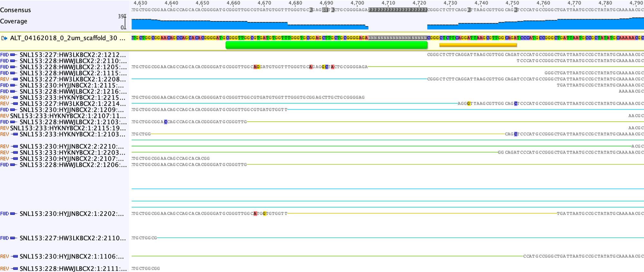Click FWD direction icon for SNL153:227:HW3LKBCX2:2:1212

[x=14, y=55]
